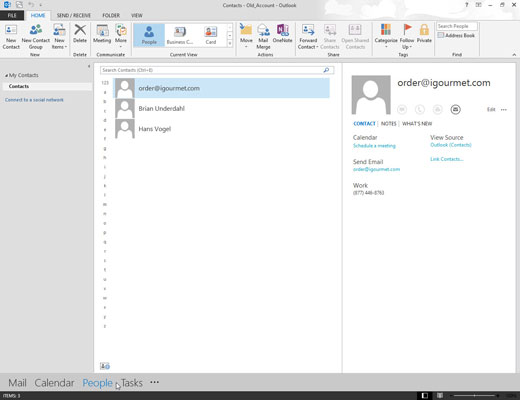Viewport: 520px width, 400px height.
Task: Open the FOLDER ribbon tab
Action: 111,15
